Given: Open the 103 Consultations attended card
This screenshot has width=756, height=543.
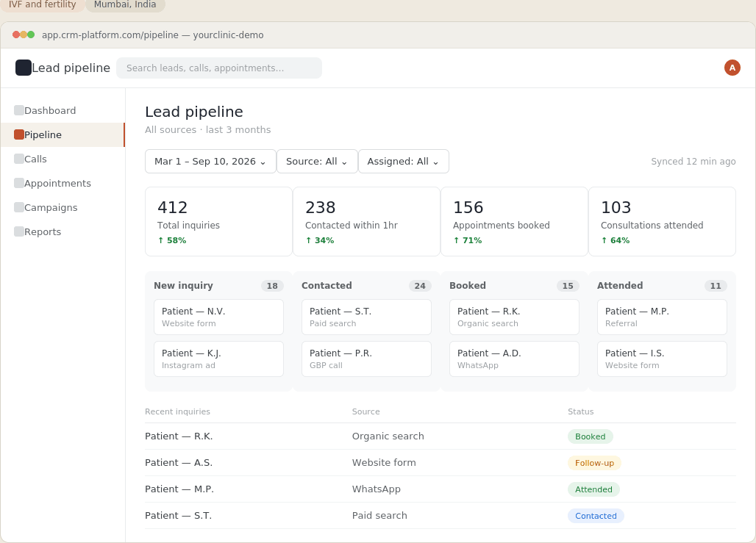Looking at the screenshot, I should [x=662, y=222].
